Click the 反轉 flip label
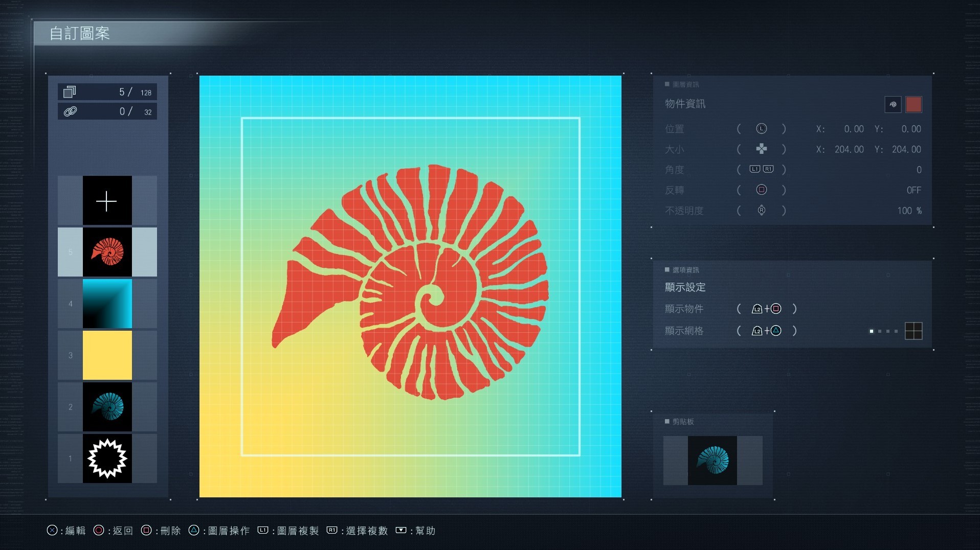The width and height of the screenshot is (980, 550). [x=674, y=190]
